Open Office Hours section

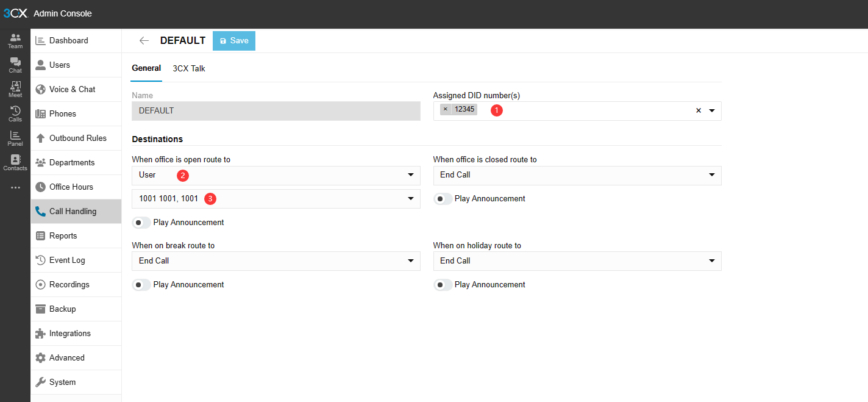(x=76, y=187)
